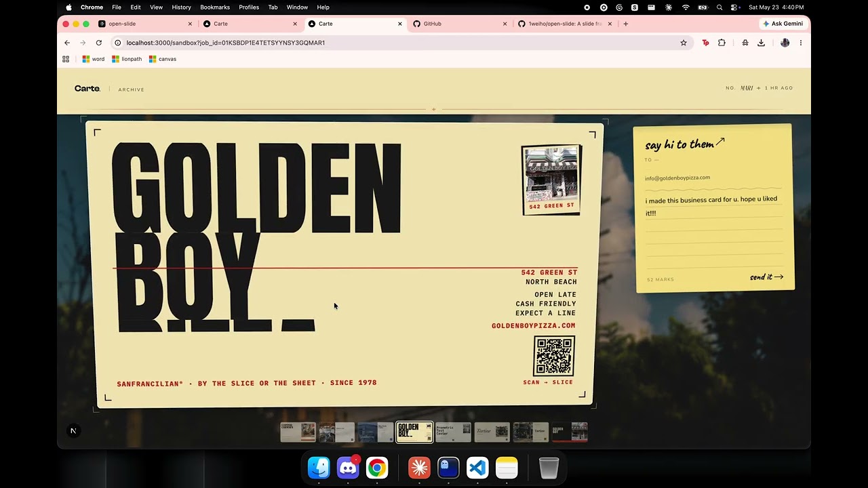The image size is (868, 488).
Task: Open the Trash in the Dock
Action: [x=549, y=468]
